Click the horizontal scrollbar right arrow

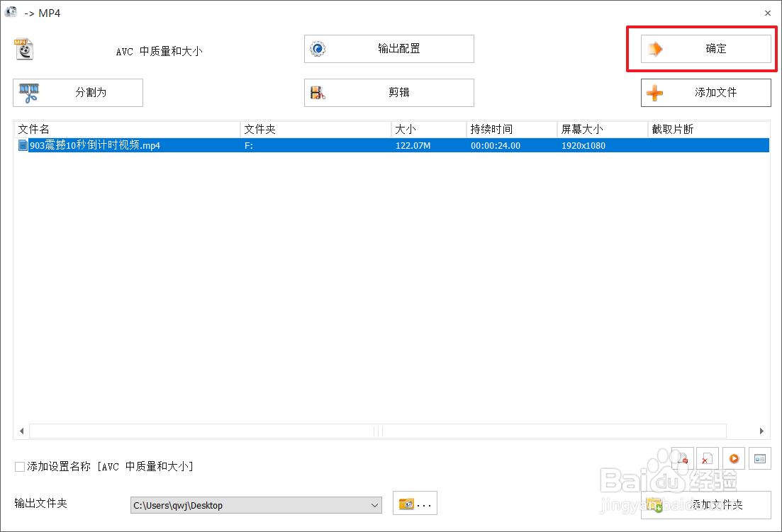pos(761,431)
